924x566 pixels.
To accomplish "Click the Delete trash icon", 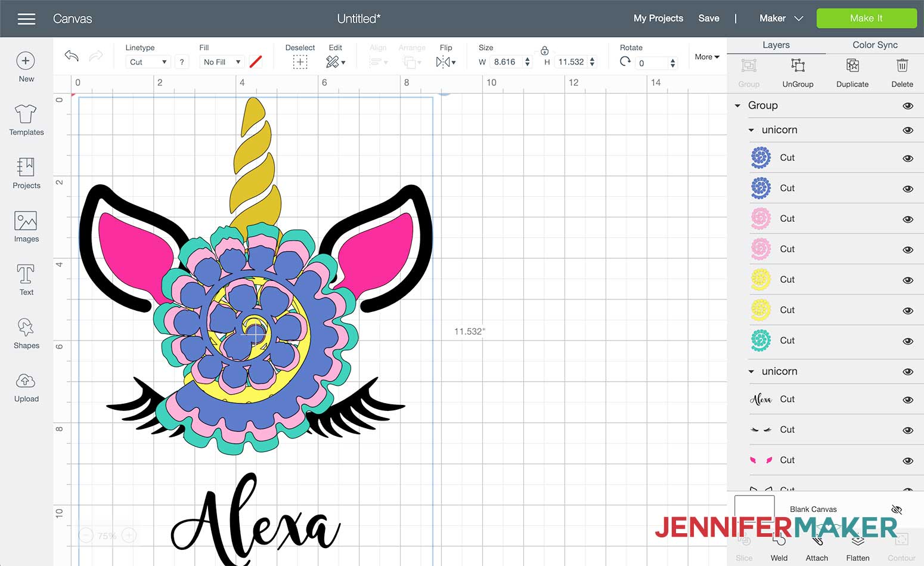I will [x=902, y=66].
